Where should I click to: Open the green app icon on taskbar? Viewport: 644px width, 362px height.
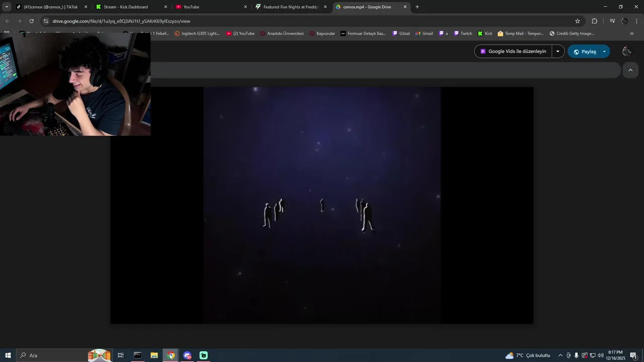tap(204, 355)
